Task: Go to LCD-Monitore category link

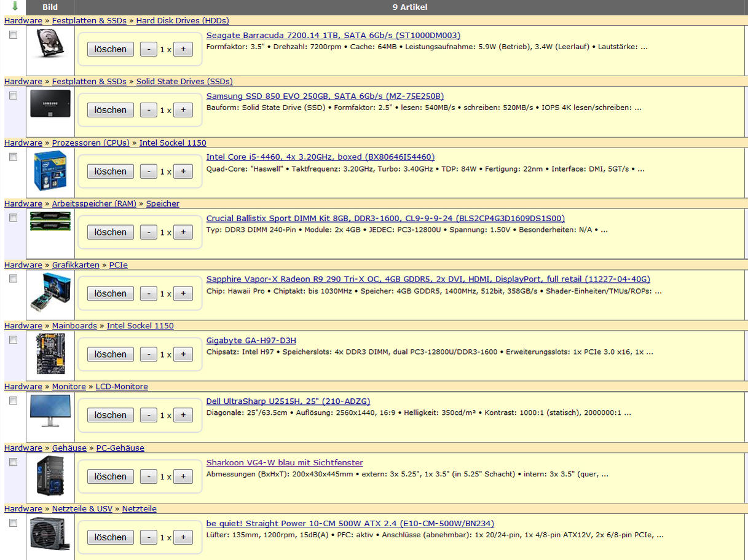Action: 122,387
